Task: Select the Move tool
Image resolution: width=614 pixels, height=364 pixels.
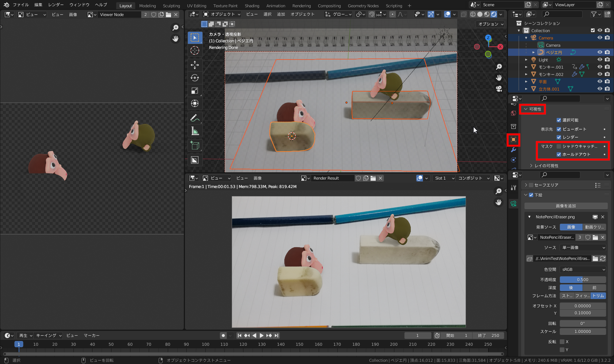Action: 195,65
